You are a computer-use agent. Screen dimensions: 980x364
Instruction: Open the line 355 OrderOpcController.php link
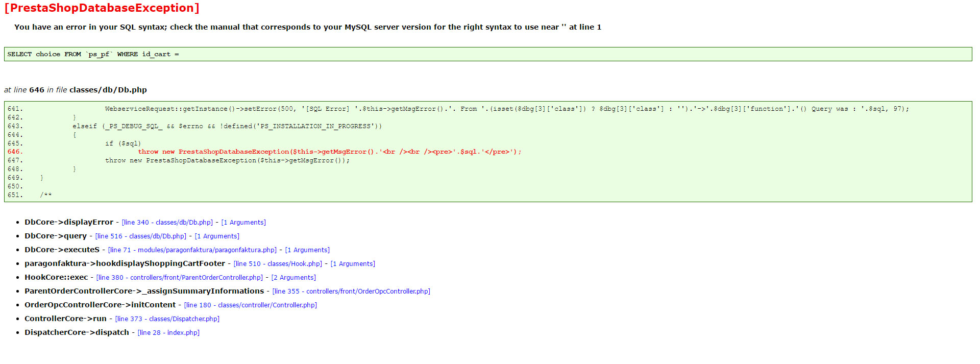(x=351, y=292)
